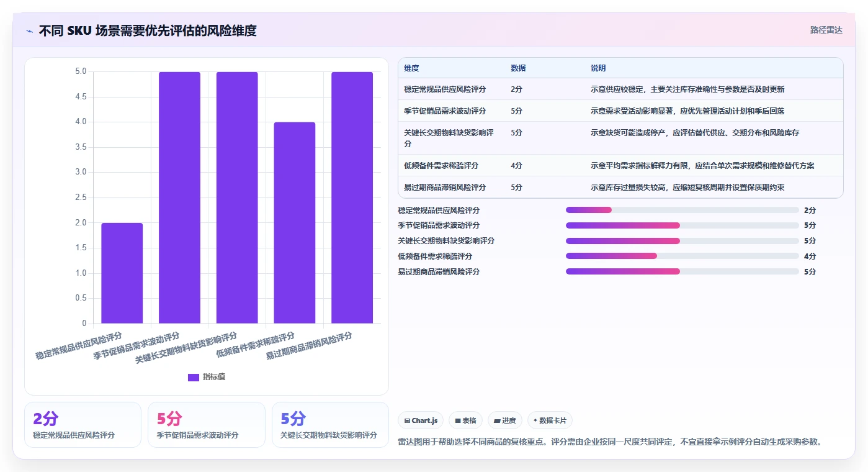Click the description starting 示意需求受活动影响显著
This screenshot has width=868, height=472.
[x=687, y=111]
